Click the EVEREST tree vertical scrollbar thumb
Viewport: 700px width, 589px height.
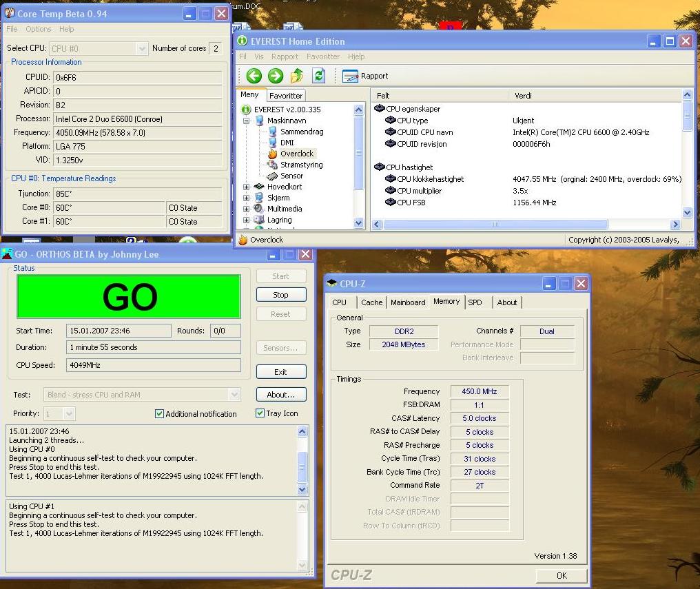click(358, 153)
